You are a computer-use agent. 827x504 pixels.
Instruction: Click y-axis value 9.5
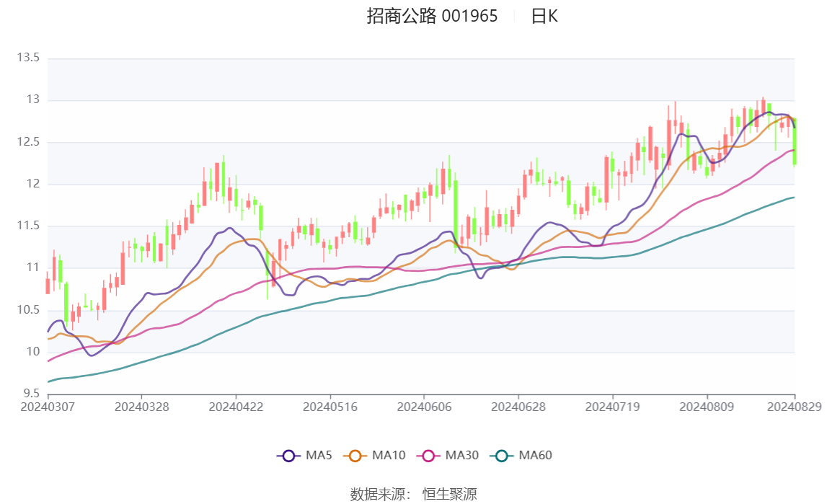(31, 393)
